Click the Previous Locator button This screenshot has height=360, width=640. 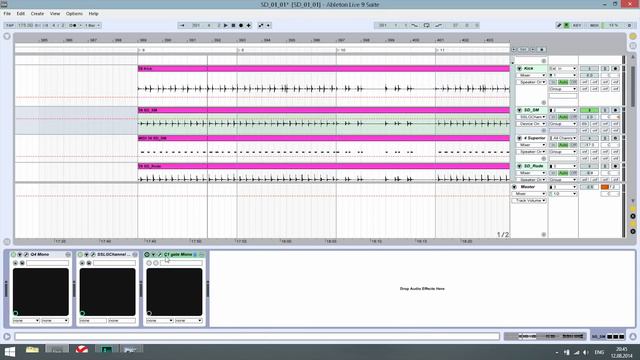[514, 49]
